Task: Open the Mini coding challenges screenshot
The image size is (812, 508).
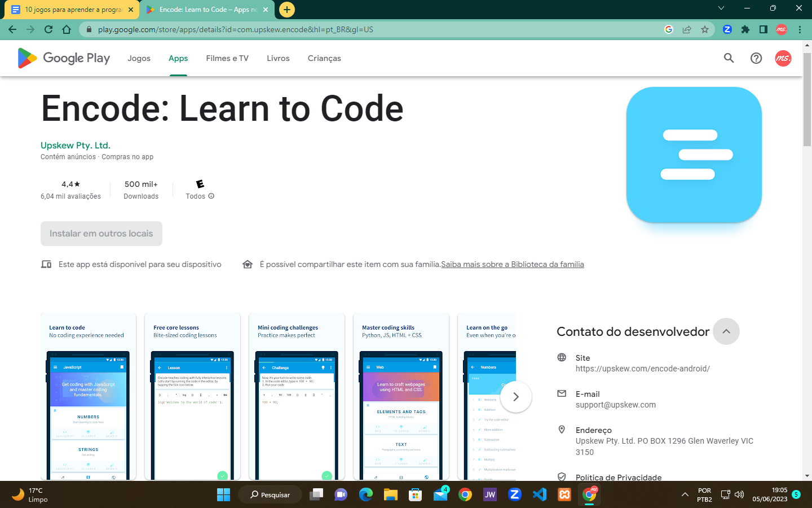Action: [297, 397]
